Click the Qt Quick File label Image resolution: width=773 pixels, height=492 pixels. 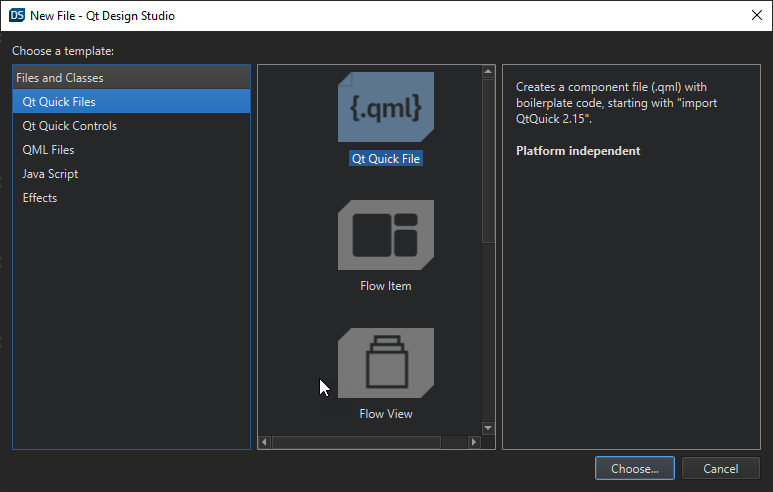click(x=386, y=159)
